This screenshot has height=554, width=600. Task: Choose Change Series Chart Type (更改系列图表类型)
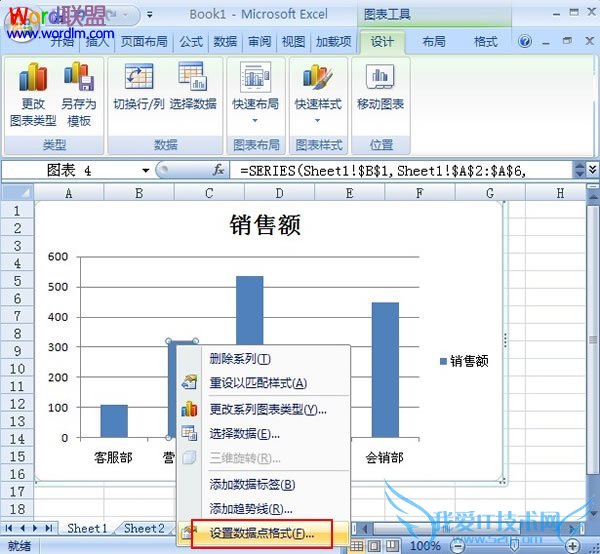(264, 410)
